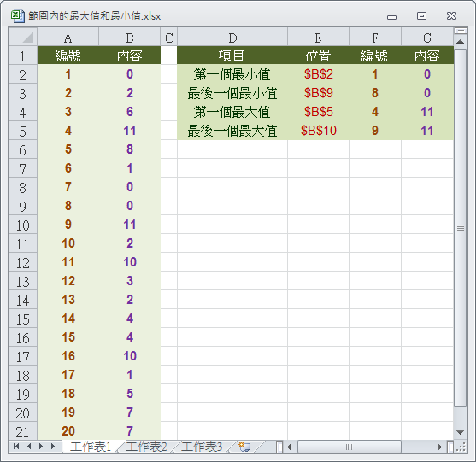Click cell showing $B$9
This screenshot has width=476, height=462.
click(318, 93)
